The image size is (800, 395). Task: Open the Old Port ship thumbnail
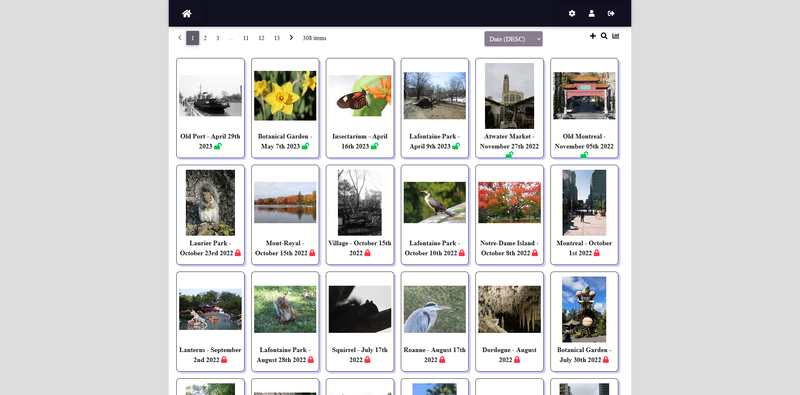210,96
